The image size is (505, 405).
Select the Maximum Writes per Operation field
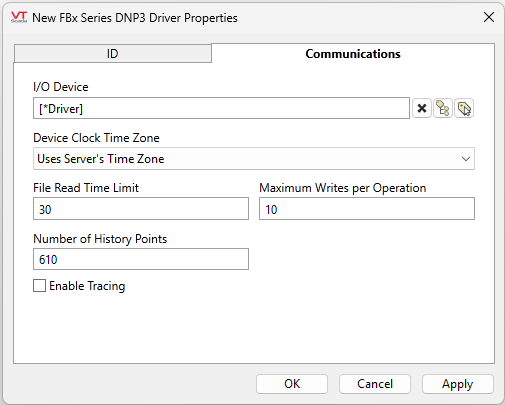(x=367, y=209)
